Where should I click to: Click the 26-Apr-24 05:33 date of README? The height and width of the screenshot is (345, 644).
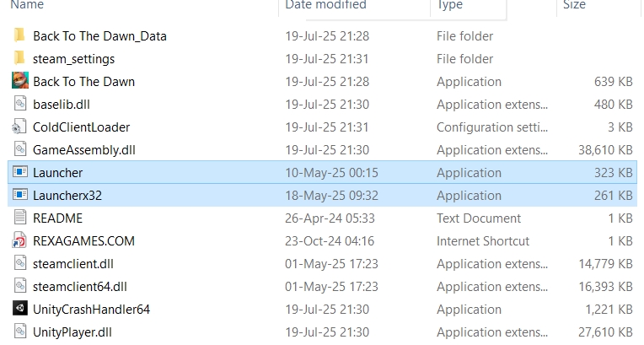pyautogui.click(x=330, y=218)
